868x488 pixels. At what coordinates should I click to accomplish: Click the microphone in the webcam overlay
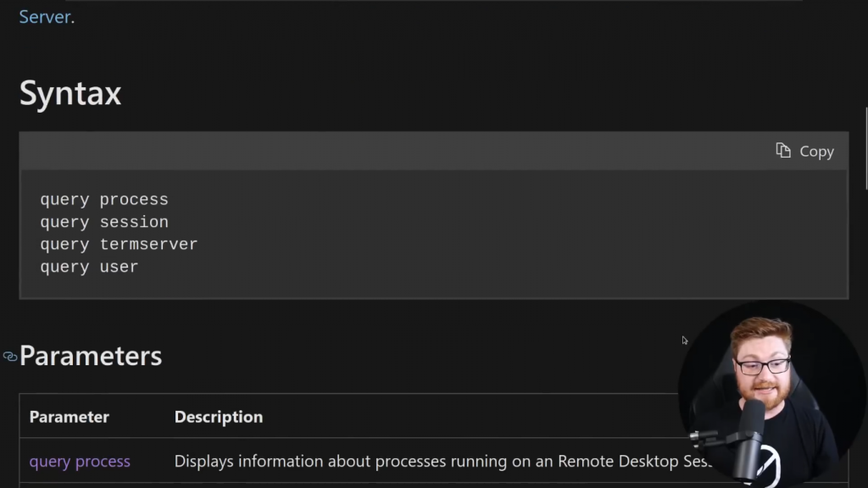[x=748, y=436]
